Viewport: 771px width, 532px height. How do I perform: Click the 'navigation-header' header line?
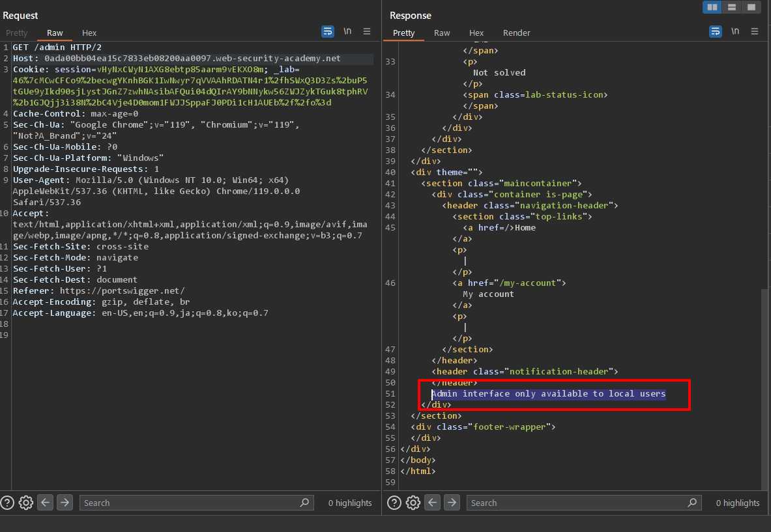point(530,205)
